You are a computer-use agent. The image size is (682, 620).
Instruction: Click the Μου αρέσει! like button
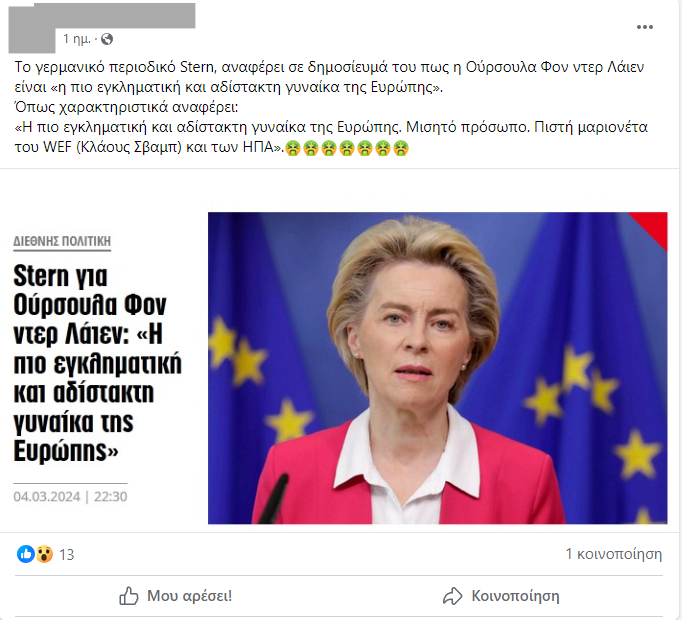(176, 596)
